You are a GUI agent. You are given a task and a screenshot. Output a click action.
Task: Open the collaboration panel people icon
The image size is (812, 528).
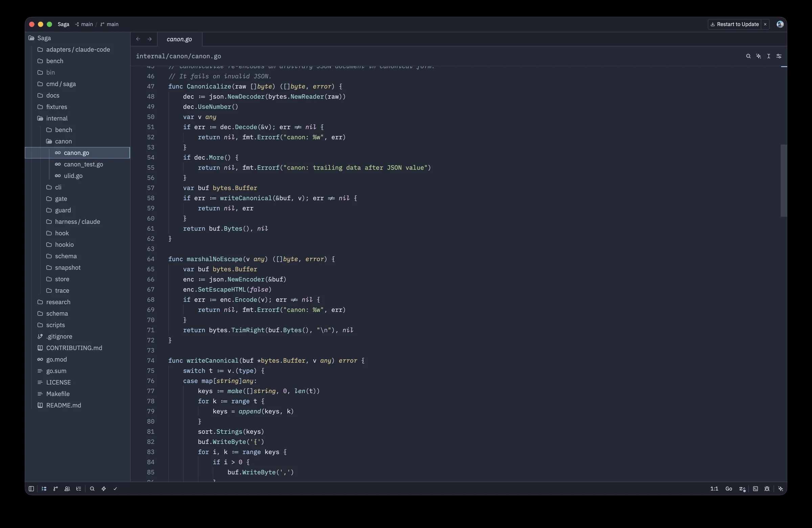(67, 488)
